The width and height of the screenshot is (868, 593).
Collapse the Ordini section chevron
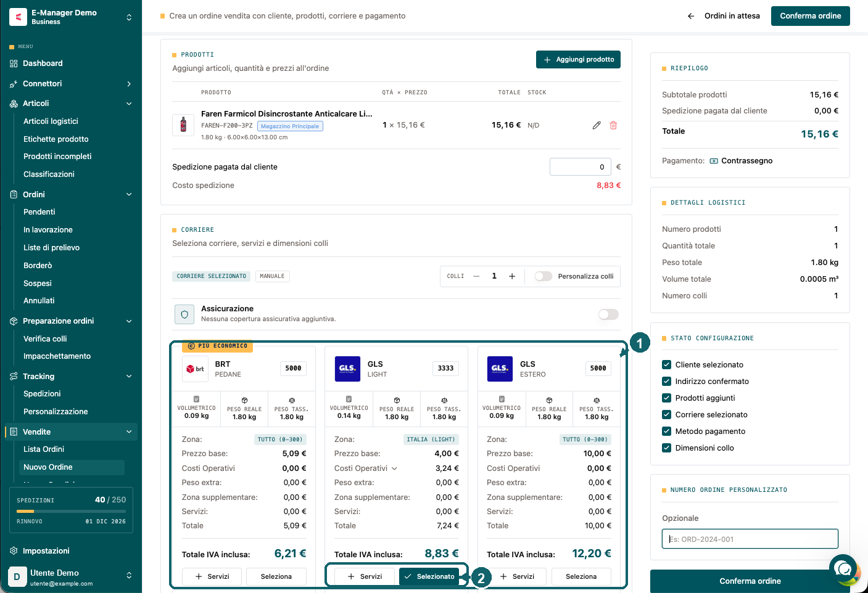click(x=129, y=195)
